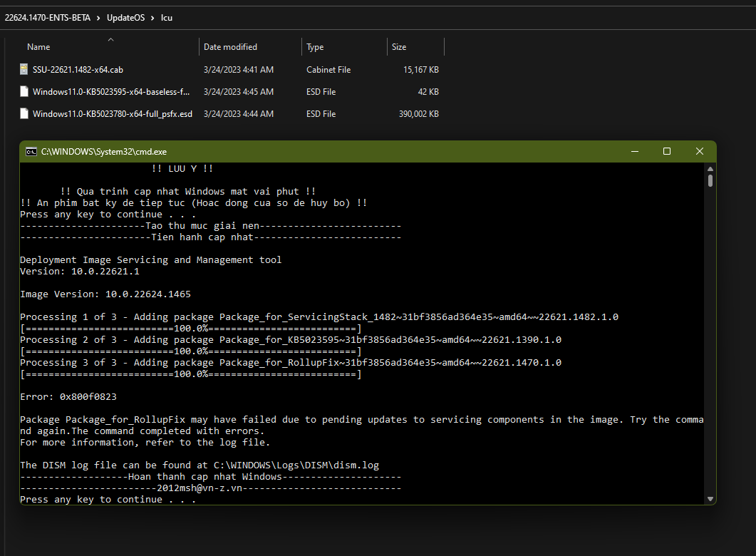Click the DISM log path dism.log text
This screenshot has width=756, height=556.
(296, 465)
